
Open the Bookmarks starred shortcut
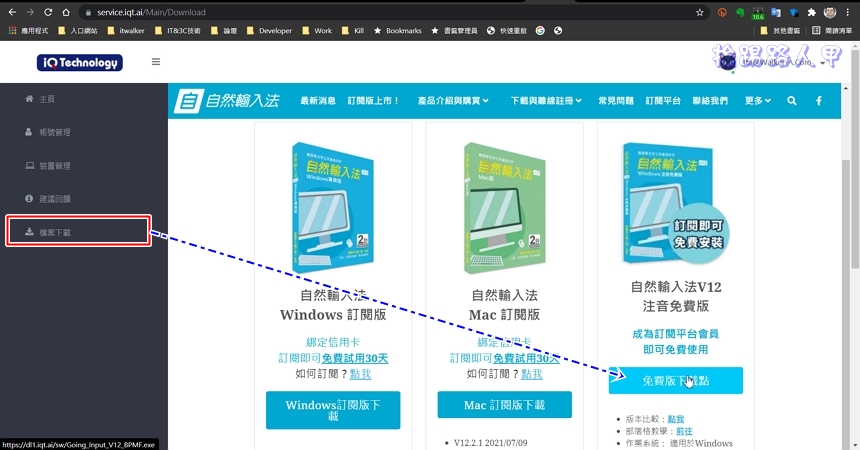coord(398,31)
